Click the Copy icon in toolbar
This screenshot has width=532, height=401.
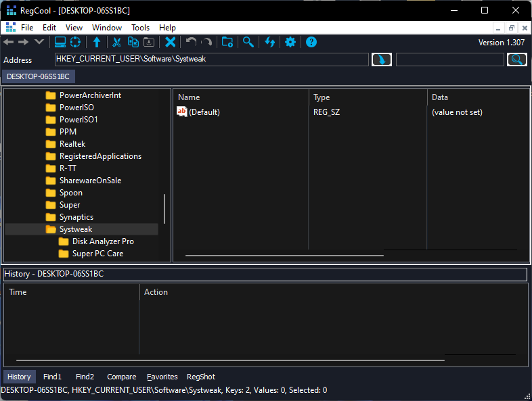[133, 42]
